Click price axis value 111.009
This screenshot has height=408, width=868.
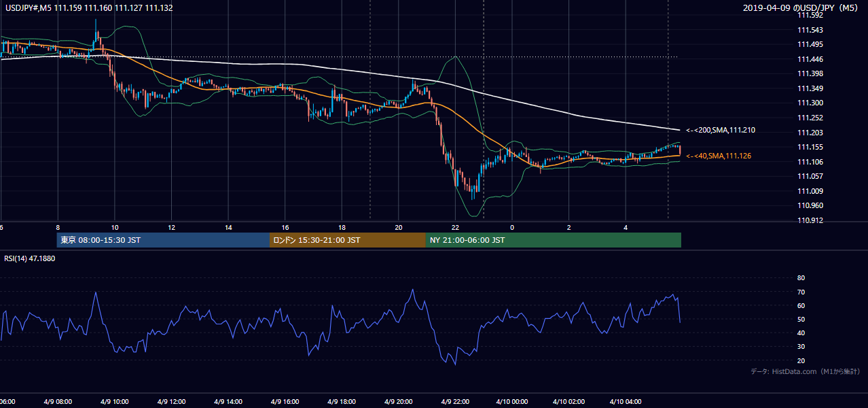tap(810, 191)
